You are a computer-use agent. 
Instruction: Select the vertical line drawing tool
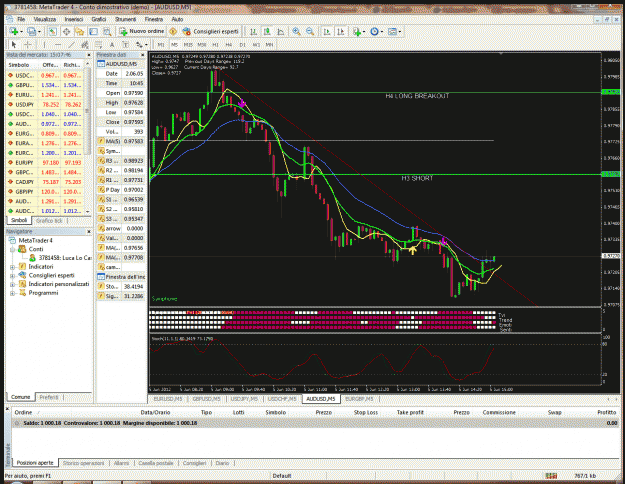click(44, 45)
